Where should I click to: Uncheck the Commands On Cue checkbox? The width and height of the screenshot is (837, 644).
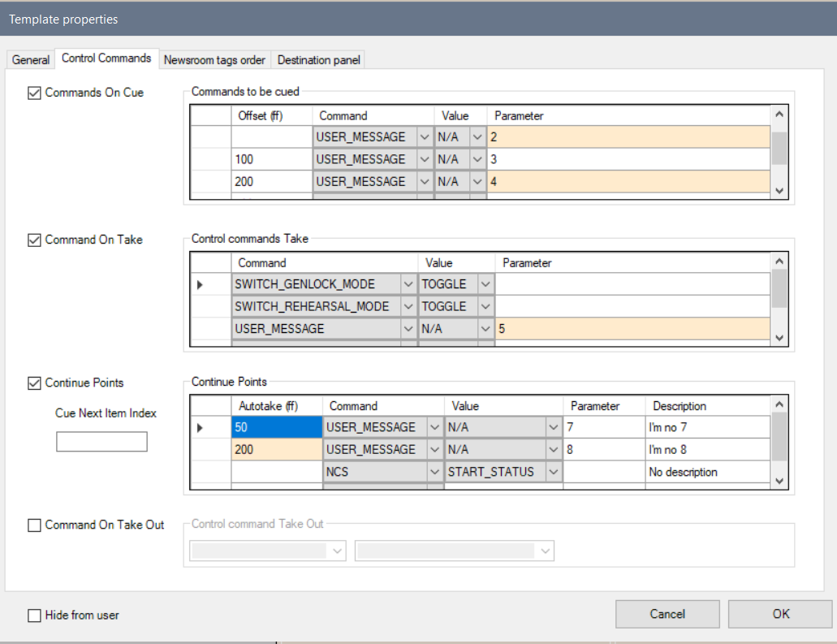pos(34,93)
